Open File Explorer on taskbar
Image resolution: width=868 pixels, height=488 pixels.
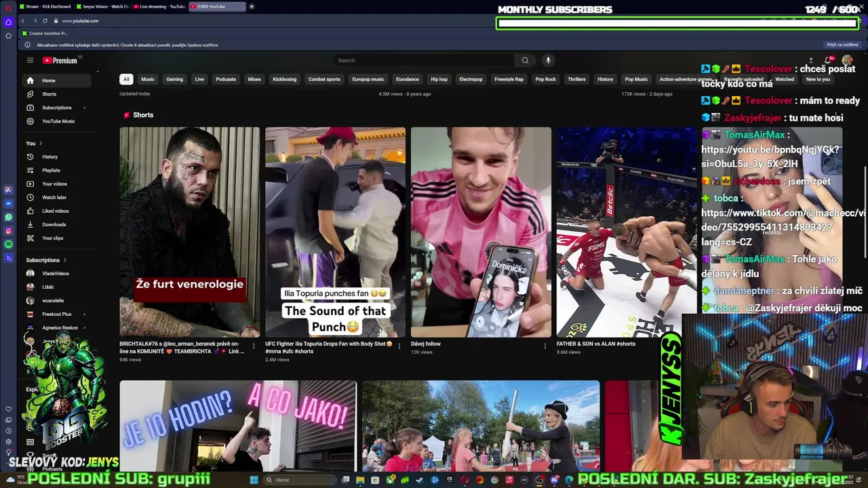(x=359, y=480)
